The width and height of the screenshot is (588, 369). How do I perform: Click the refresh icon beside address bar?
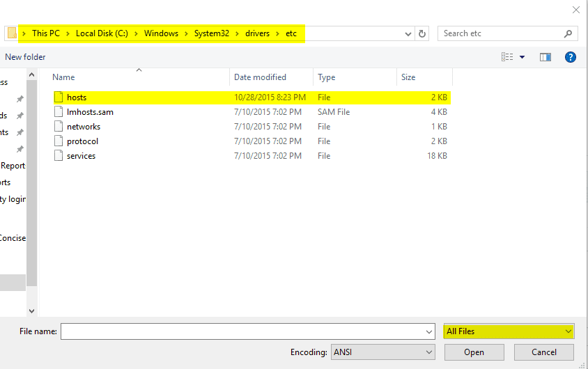(x=422, y=33)
